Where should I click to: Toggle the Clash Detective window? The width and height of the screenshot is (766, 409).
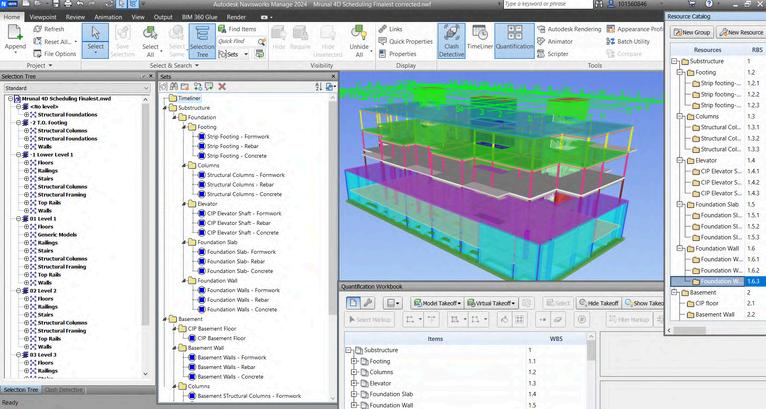451,41
